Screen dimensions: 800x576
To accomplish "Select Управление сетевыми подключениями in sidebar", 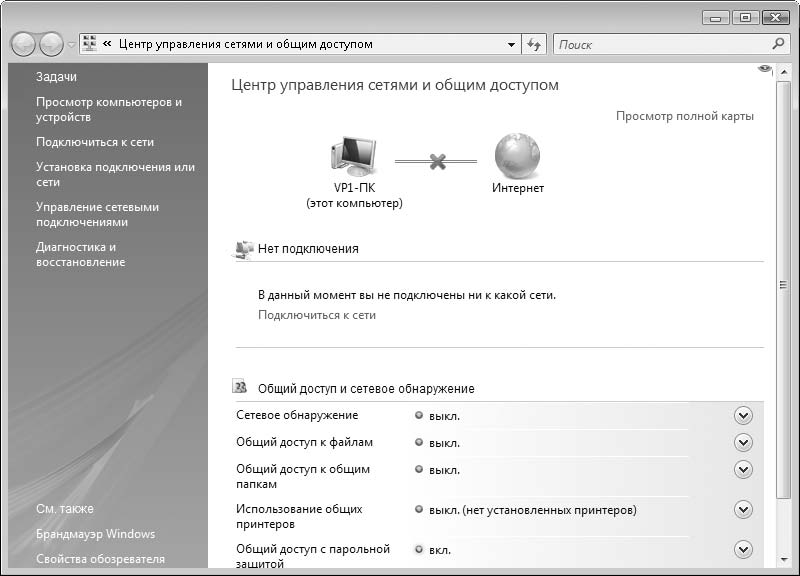I will click(x=97, y=215).
